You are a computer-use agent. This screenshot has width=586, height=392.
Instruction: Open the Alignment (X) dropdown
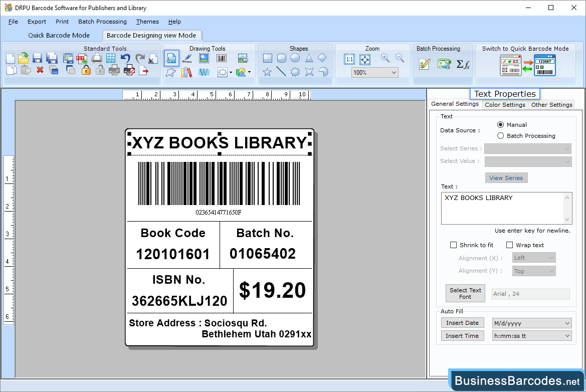534,258
